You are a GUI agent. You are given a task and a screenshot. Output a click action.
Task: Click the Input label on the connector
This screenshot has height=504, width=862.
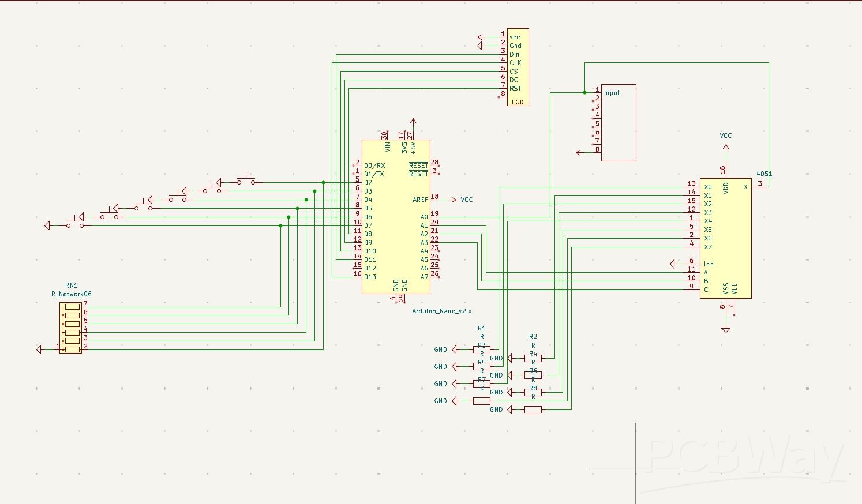[x=612, y=93]
